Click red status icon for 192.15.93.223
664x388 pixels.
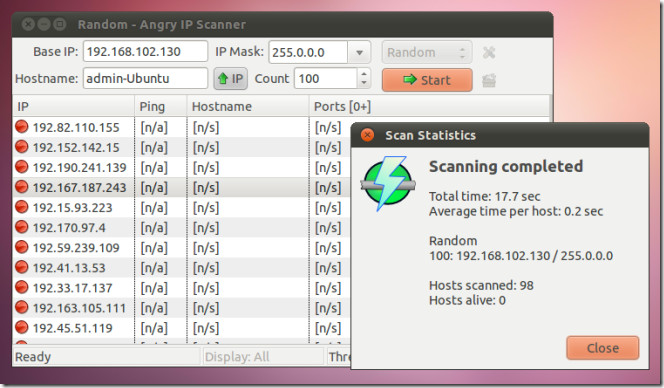click(22, 207)
